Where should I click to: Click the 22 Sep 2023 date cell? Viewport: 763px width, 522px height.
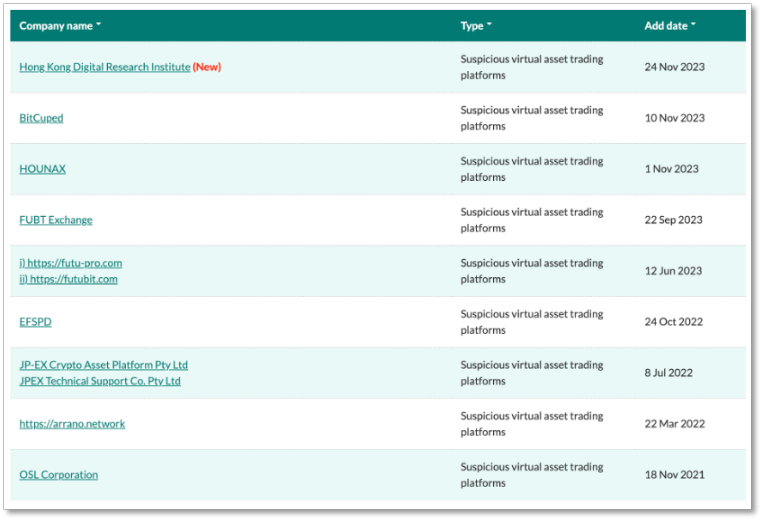[673, 220]
